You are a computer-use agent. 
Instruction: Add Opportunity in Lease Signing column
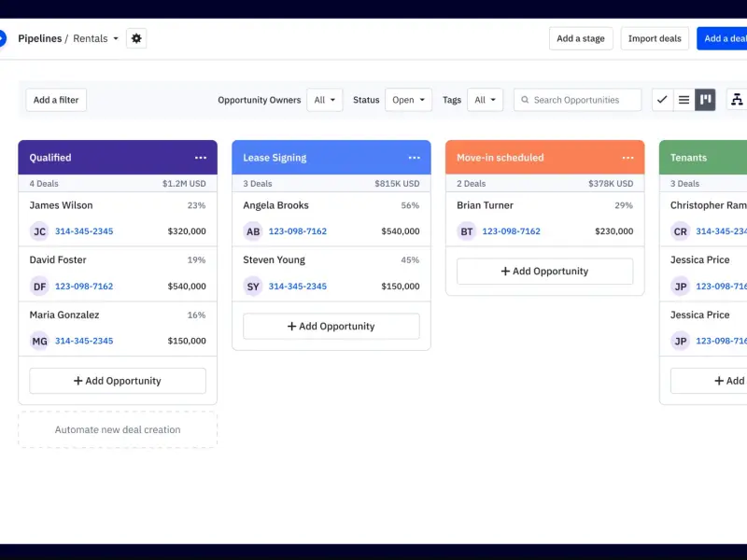coord(331,326)
